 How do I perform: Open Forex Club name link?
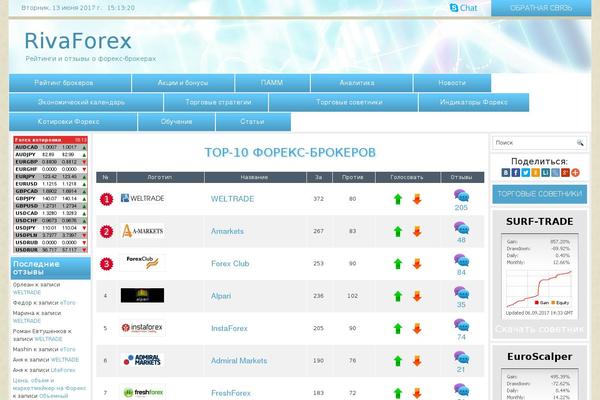[x=230, y=264]
